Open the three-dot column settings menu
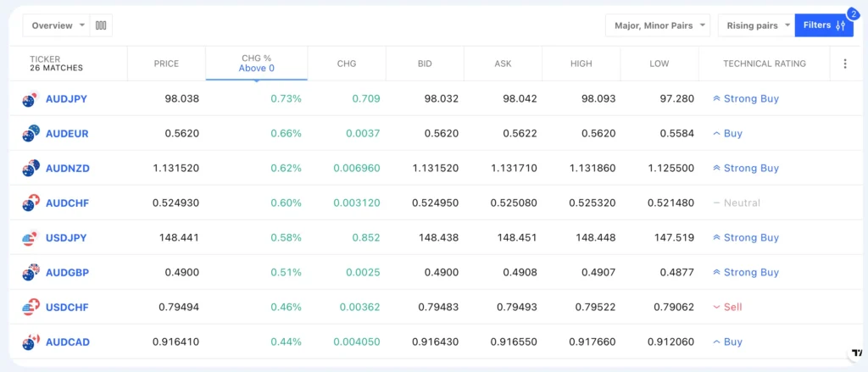The image size is (868, 372). click(x=844, y=64)
